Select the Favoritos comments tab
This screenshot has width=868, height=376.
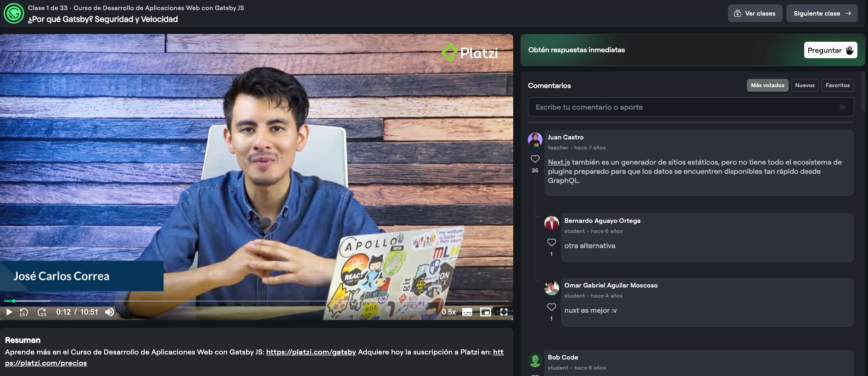pos(838,85)
